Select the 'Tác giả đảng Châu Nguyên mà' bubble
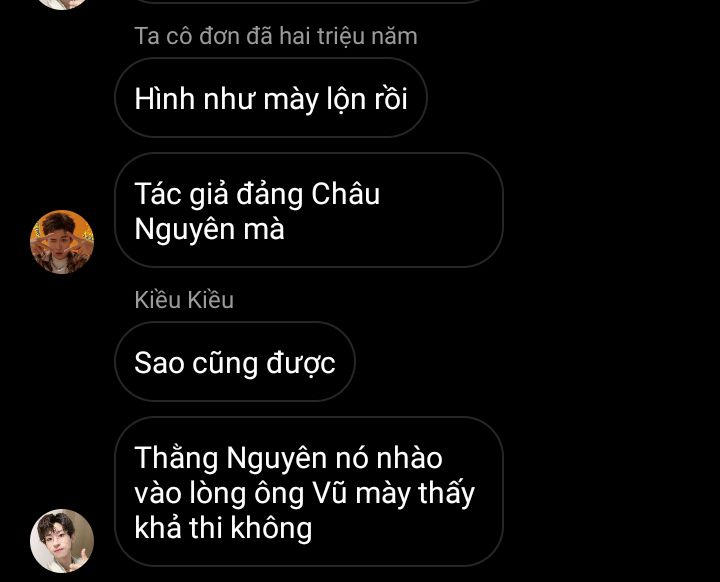The width and height of the screenshot is (720, 582). click(x=309, y=210)
